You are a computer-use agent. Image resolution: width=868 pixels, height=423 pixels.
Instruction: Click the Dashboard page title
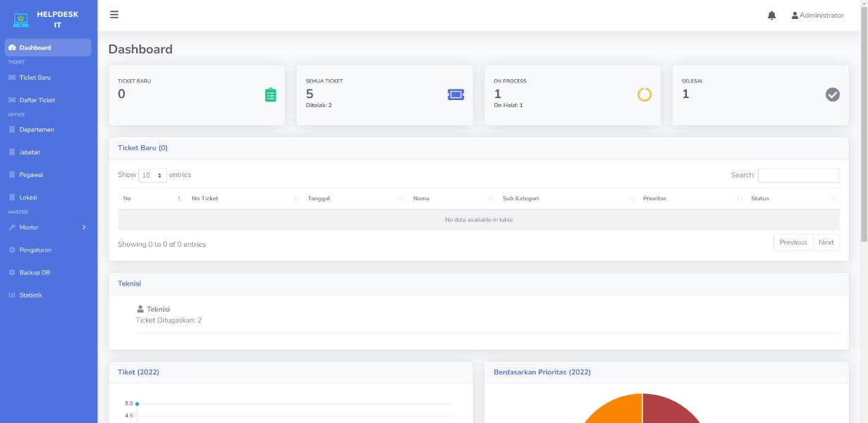click(x=140, y=49)
